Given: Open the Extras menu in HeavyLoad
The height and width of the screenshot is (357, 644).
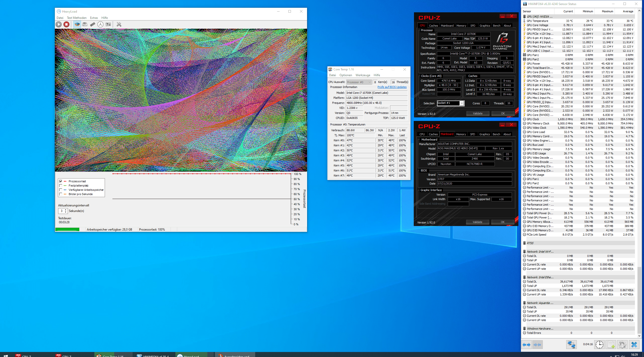Looking at the screenshot, I should click(x=94, y=18).
